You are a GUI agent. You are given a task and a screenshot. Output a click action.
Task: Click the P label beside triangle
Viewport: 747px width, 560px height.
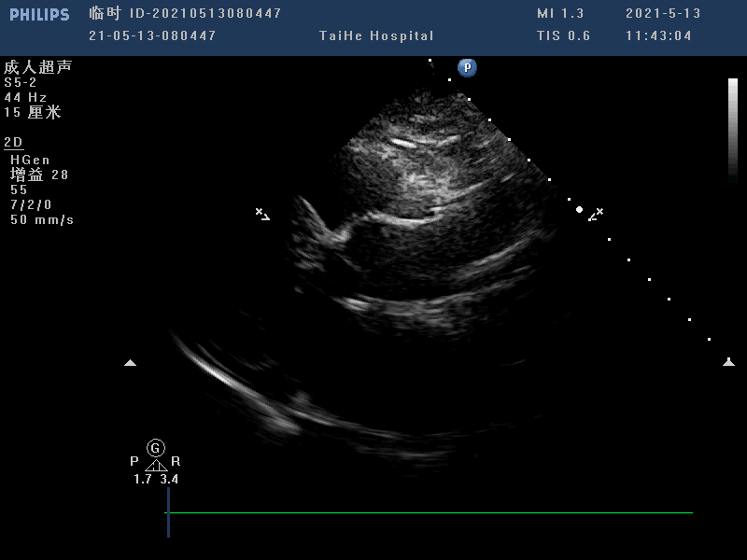click(134, 461)
